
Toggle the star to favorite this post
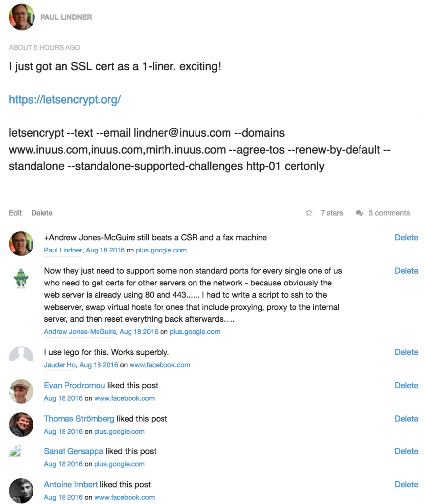(x=309, y=212)
